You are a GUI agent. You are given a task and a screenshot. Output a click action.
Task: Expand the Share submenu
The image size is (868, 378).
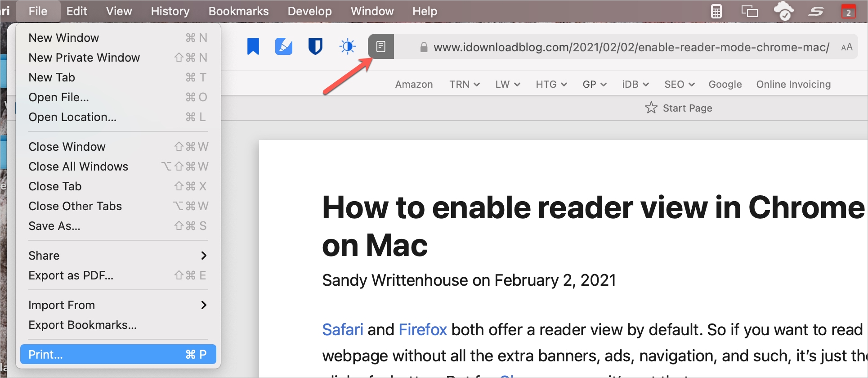[x=118, y=256]
